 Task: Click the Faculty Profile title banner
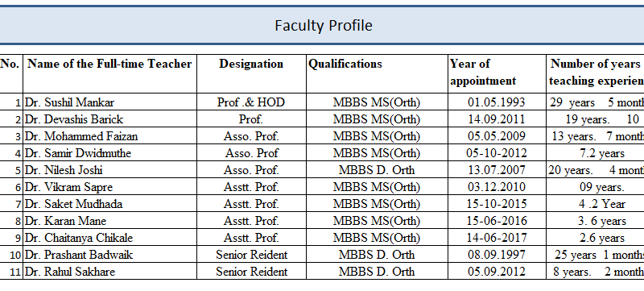pyautogui.click(x=322, y=26)
